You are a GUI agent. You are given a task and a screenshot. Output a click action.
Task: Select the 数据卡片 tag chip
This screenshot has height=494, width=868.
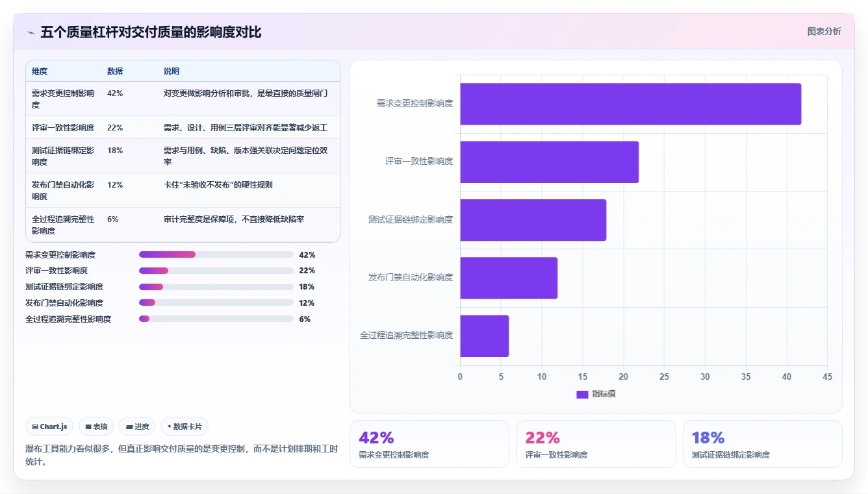[x=185, y=426]
